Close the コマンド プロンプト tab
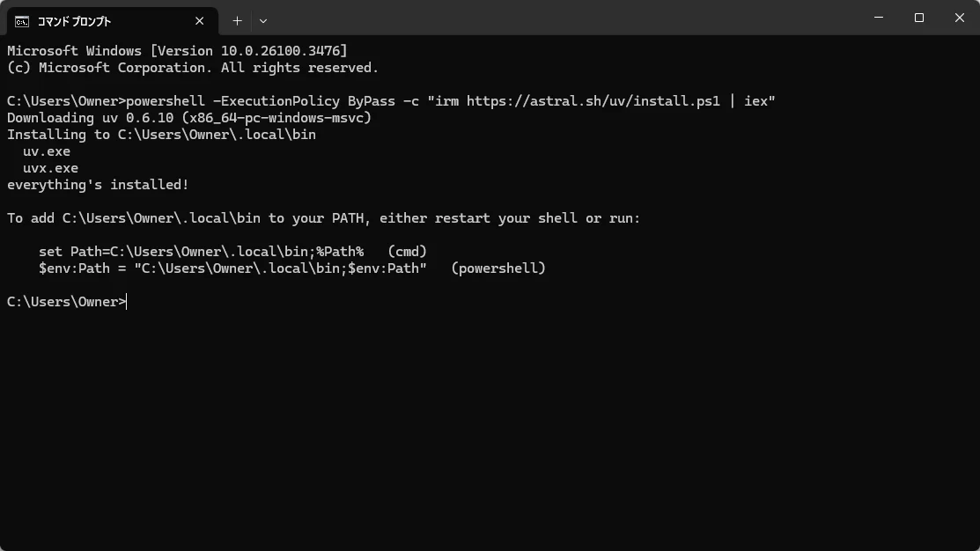The image size is (980, 551). click(x=199, y=21)
